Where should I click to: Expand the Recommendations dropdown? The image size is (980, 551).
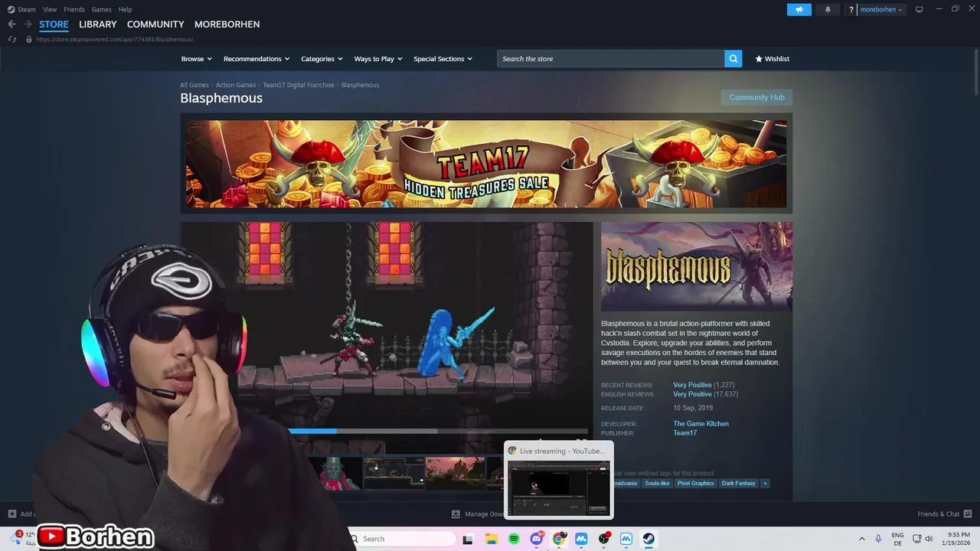(256, 59)
